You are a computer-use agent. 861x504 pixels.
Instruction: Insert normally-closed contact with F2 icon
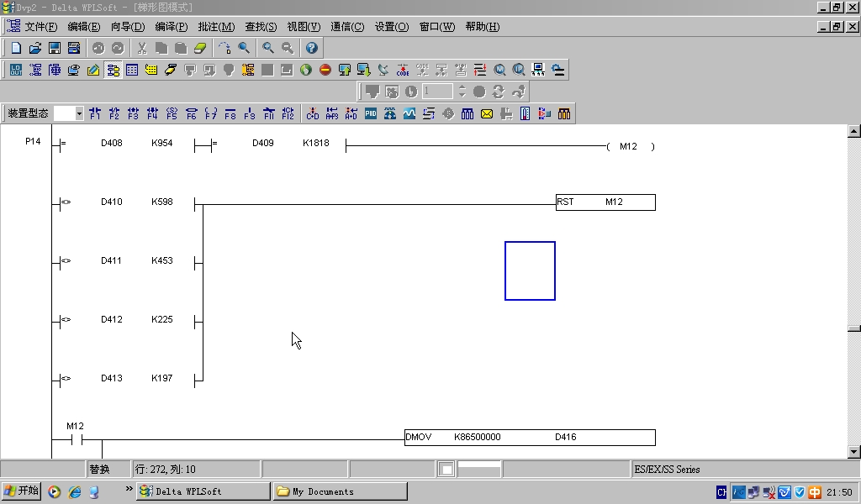(114, 113)
